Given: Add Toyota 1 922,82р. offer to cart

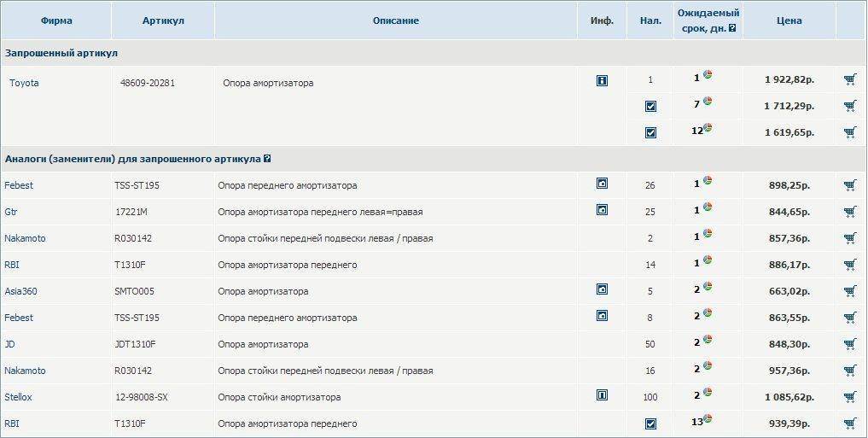Looking at the screenshot, I should (x=850, y=80).
